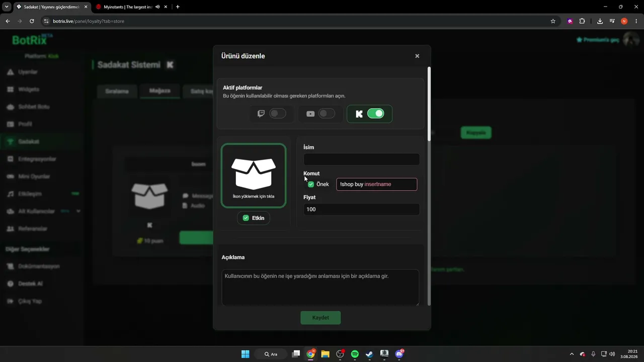Log out with Çıkış Yap
Viewport: 644px width, 362px height.
point(30,301)
